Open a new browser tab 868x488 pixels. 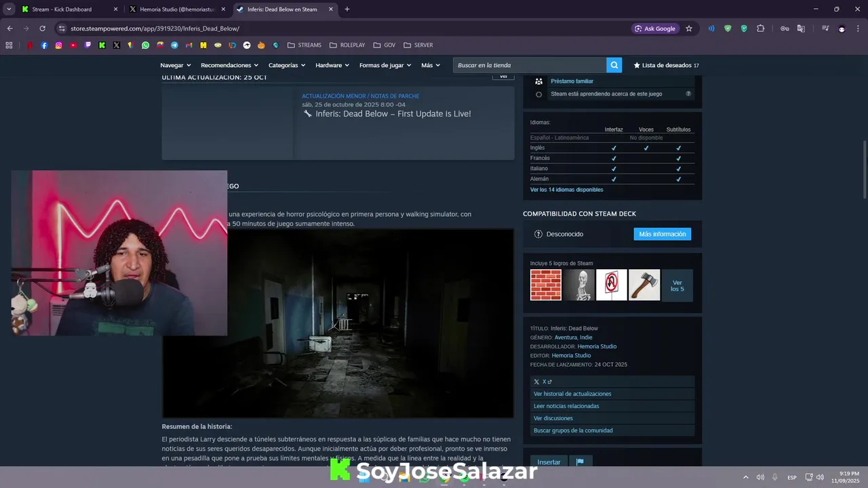[x=347, y=9]
